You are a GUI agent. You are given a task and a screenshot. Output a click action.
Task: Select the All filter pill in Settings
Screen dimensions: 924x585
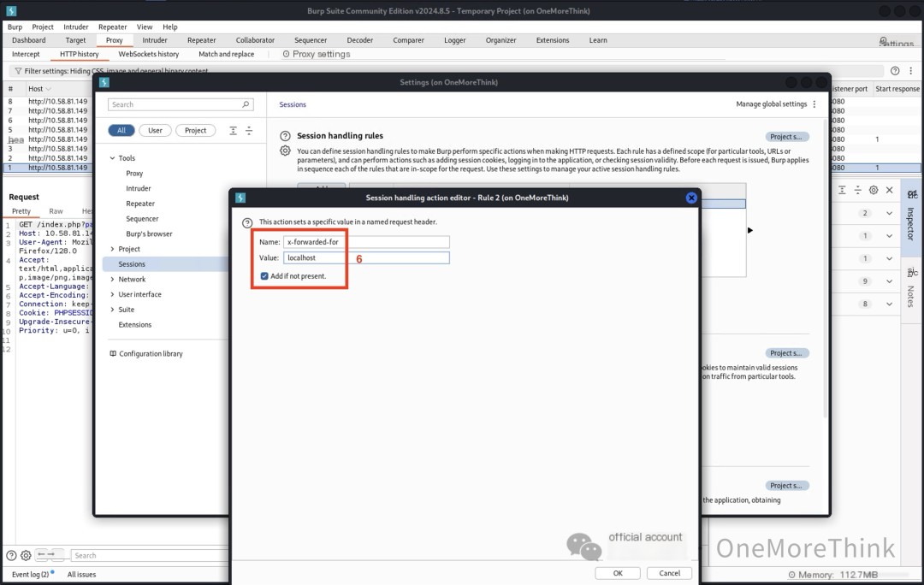pos(121,130)
